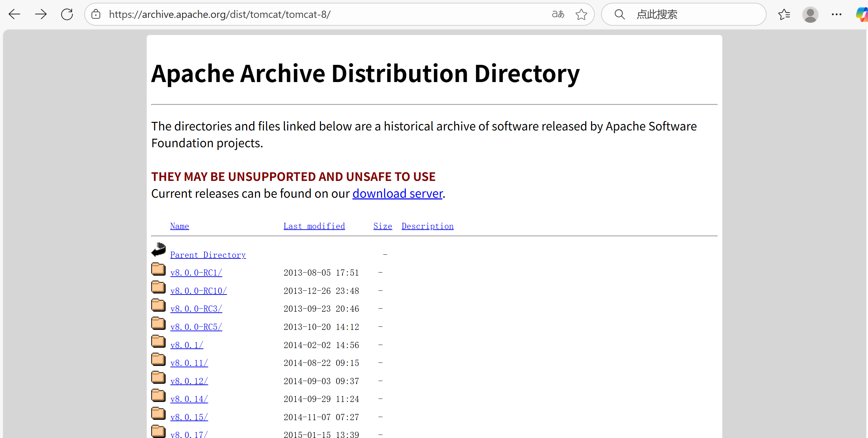
Task: Click the browser forward arrow
Action: click(41, 14)
